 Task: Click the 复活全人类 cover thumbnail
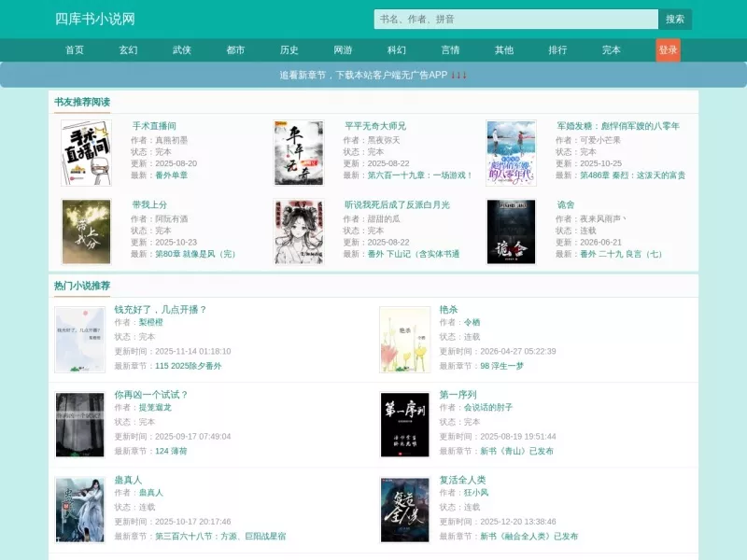[x=405, y=510]
